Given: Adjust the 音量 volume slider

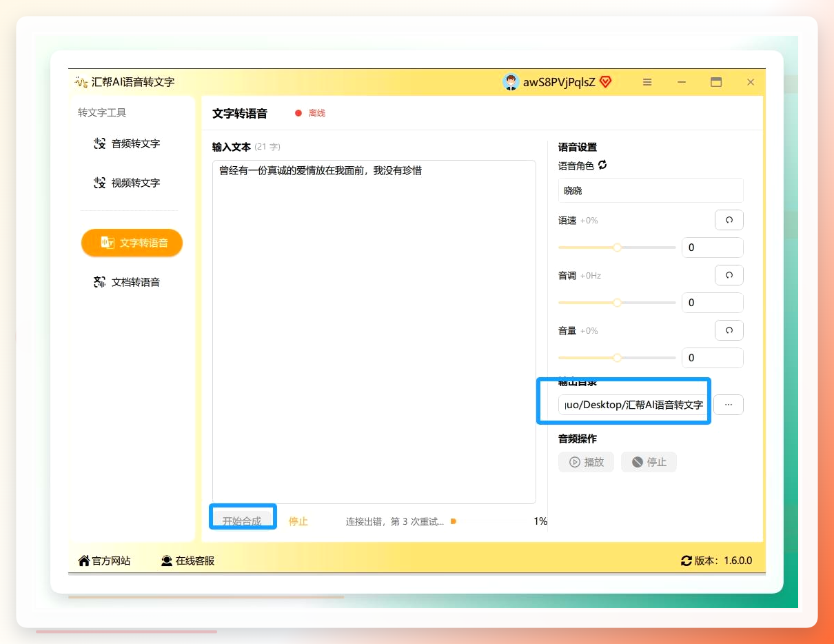Looking at the screenshot, I should [617, 358].
